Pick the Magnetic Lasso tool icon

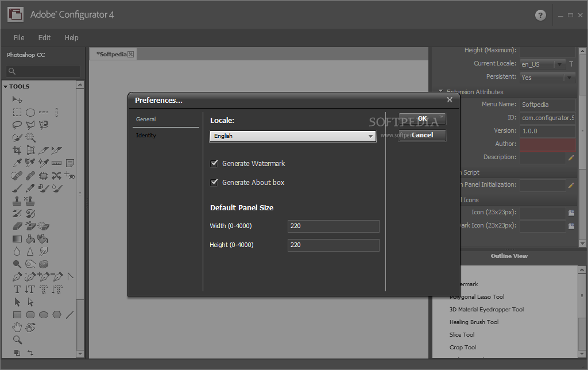44,125
